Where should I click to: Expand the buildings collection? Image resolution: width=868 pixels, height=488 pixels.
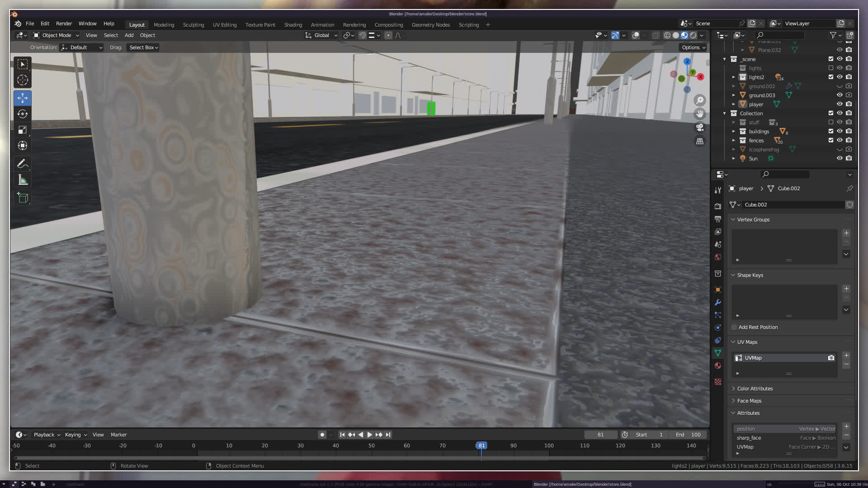[x=734, y=131]
